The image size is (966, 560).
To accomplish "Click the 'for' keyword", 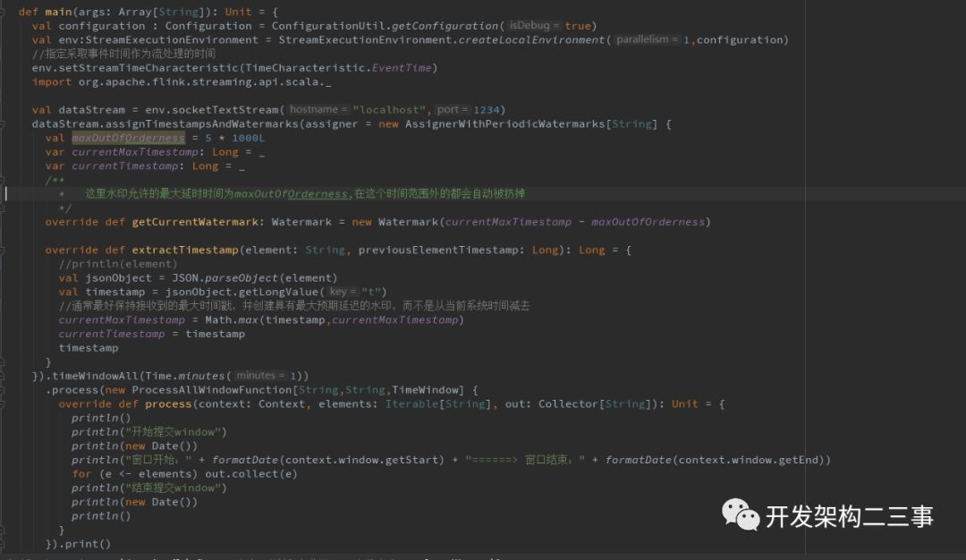I will click(81, 474).
